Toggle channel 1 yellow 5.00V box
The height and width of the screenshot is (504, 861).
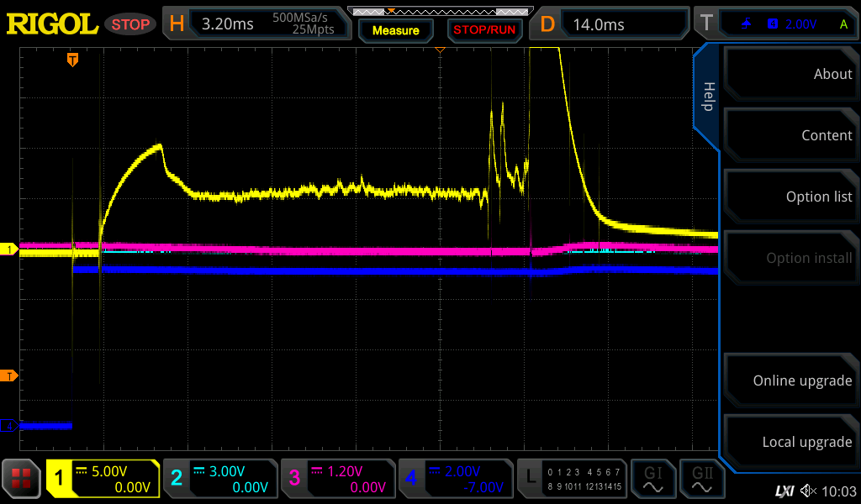103,479
